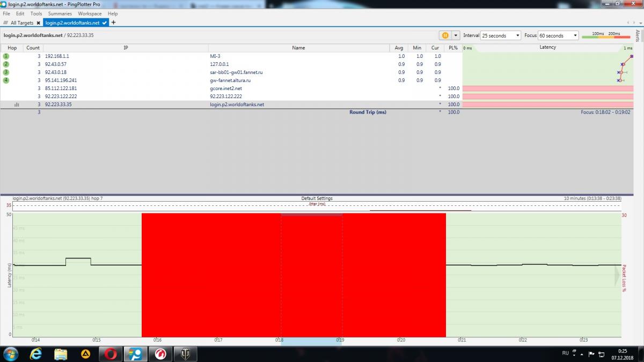
Task: Select IP address 85.112.122.181
Action: click(61, 88)
